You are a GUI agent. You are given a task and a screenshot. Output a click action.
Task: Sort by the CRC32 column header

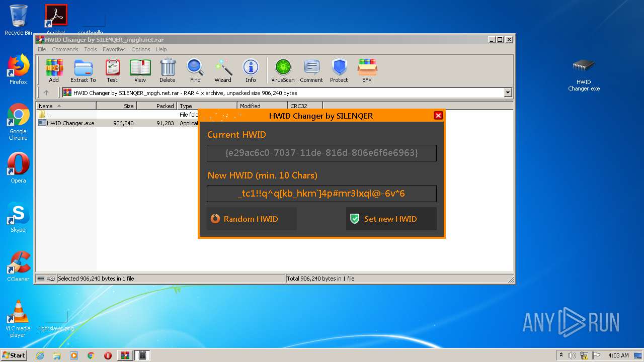[305, 106]
